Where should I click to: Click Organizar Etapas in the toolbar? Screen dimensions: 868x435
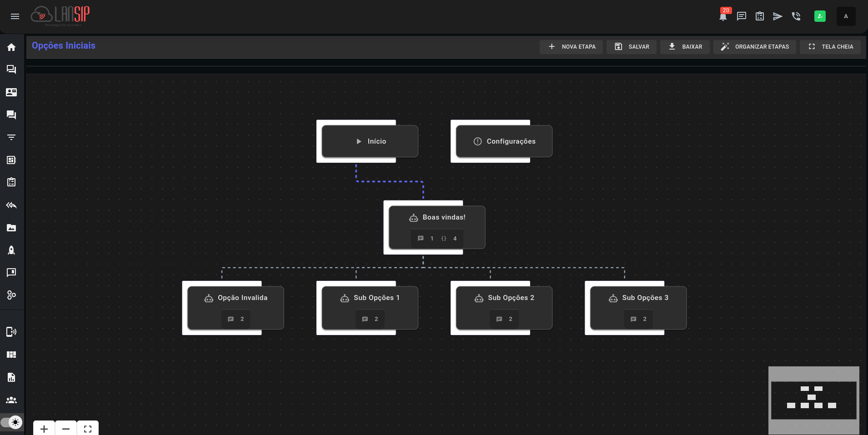pos(755,47)
